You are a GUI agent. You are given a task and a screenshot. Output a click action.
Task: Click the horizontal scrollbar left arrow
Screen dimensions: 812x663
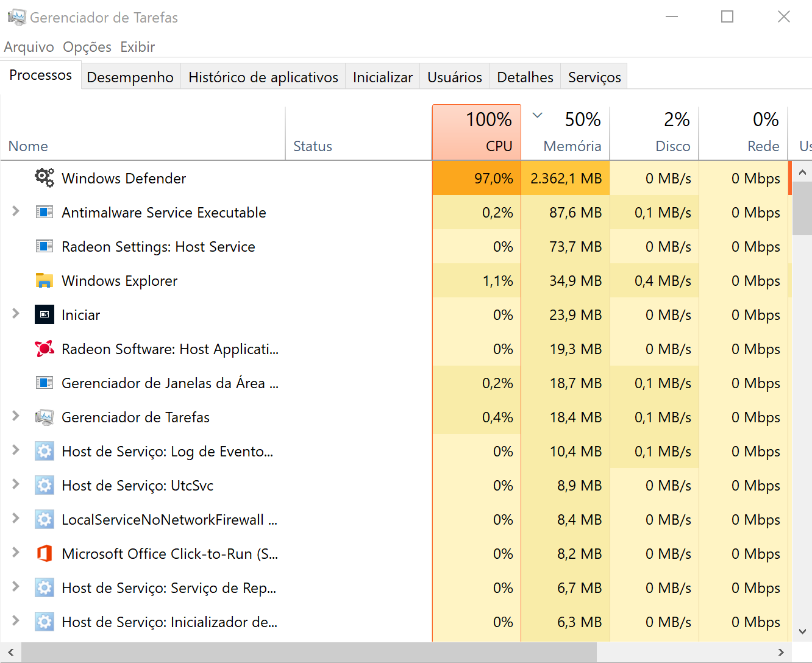click(x=11, y=653)
